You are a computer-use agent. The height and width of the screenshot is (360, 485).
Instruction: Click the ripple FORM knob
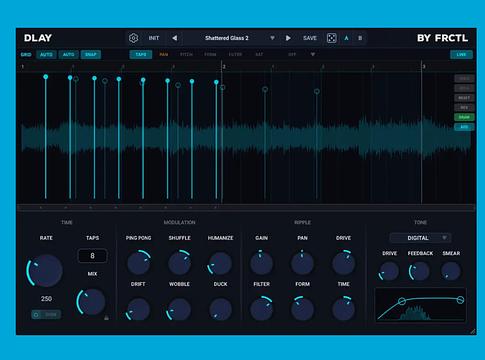302,309
